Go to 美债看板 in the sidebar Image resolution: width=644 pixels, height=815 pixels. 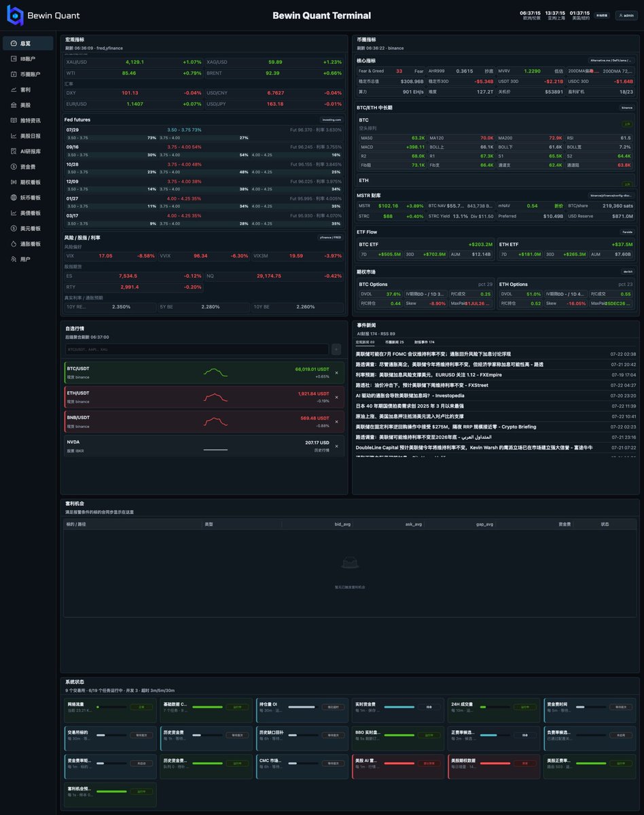[28, 213]
